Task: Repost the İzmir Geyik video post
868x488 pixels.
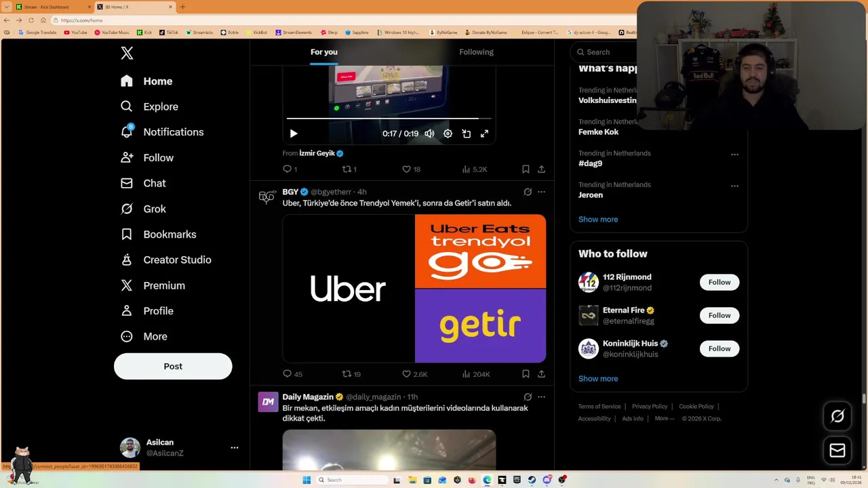Action: coord(349,169)
